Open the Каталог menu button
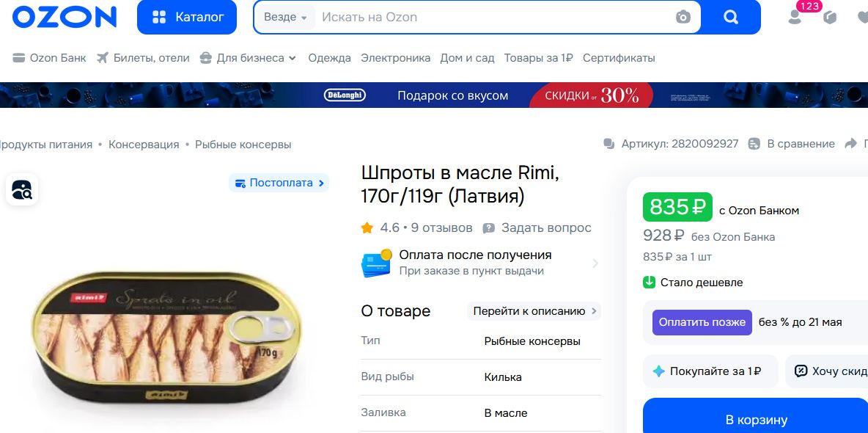This screenshot has height=433, width=868. (187, 17)
